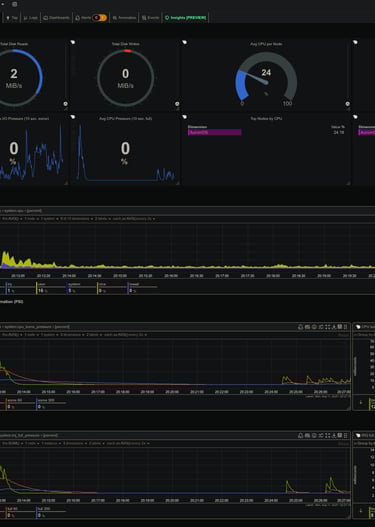
Task: Click the bell alert icon in cpu_some_pressure chart toolbar
Action: tap(300, 327)
